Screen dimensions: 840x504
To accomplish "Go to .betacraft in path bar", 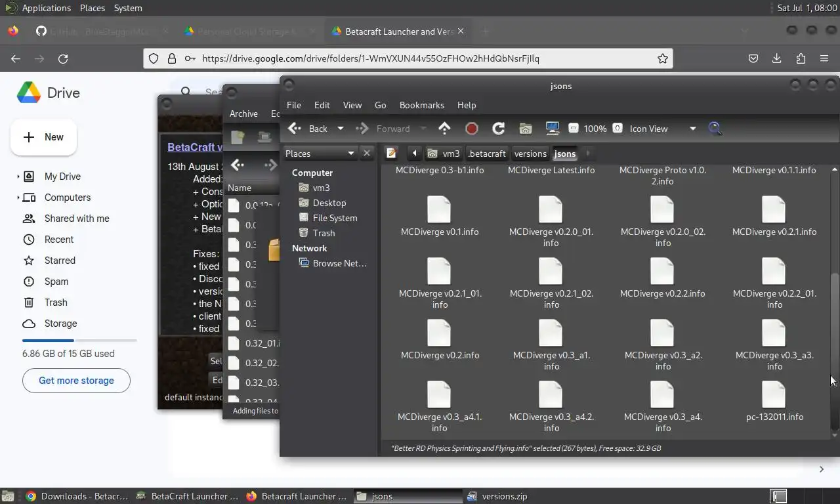I will coord(487,154).
